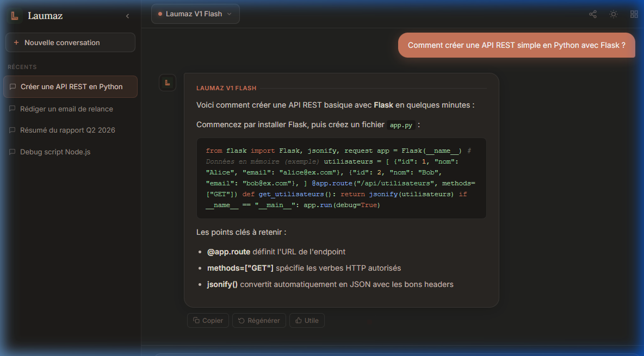
Task: Click the RÉCENTS section label
Action: click(22, 67)
